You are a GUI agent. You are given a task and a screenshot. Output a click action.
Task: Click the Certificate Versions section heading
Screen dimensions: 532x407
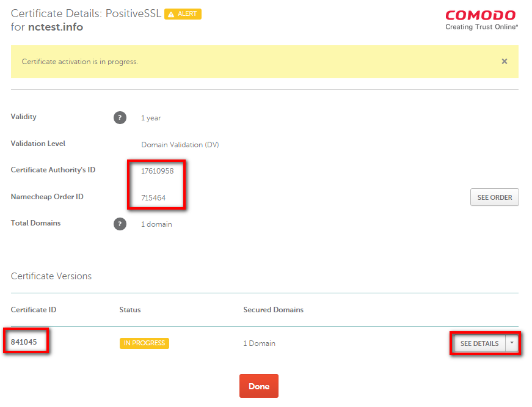(51, 276)
